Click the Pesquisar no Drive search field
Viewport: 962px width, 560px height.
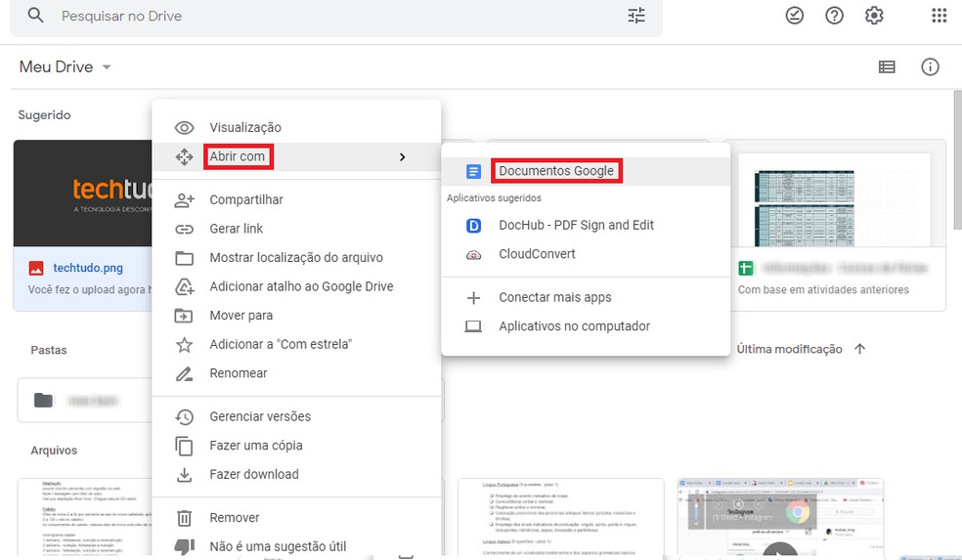336,16
